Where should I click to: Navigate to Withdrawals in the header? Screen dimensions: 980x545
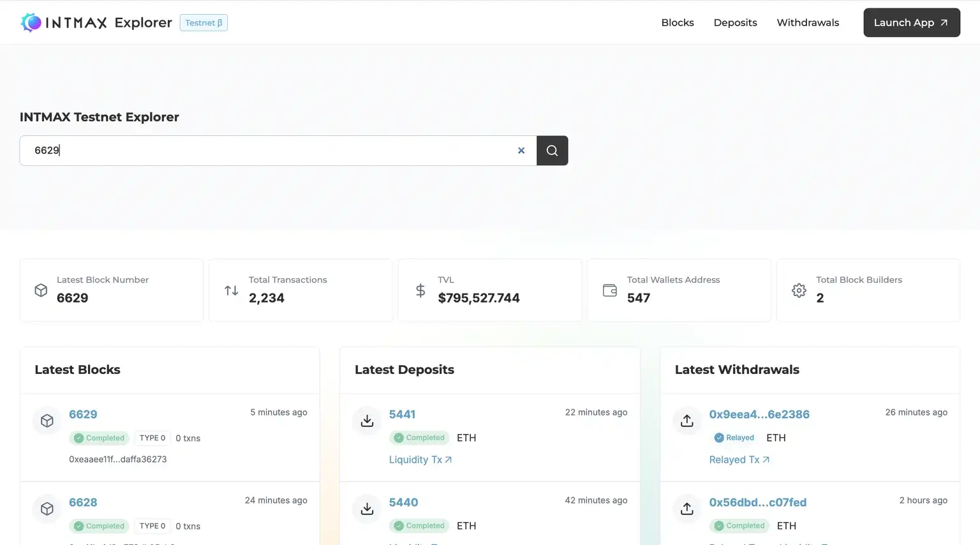pos(808,22)
